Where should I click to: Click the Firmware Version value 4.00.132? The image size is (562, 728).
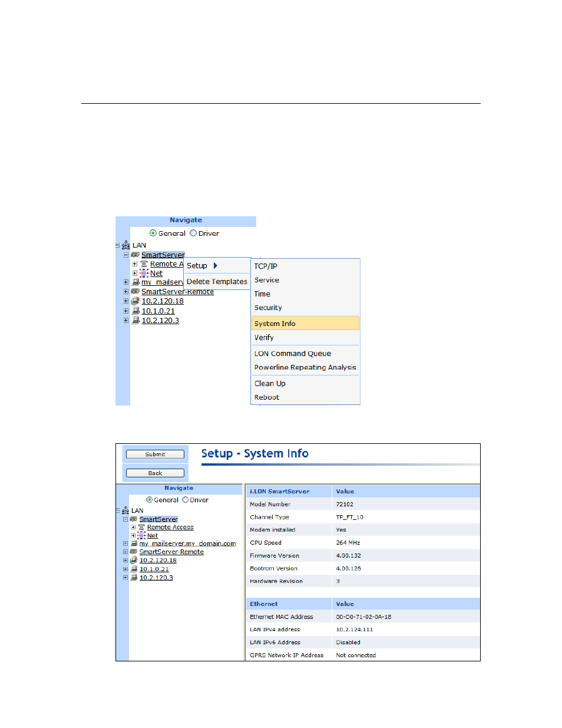[x=349, y=556]
